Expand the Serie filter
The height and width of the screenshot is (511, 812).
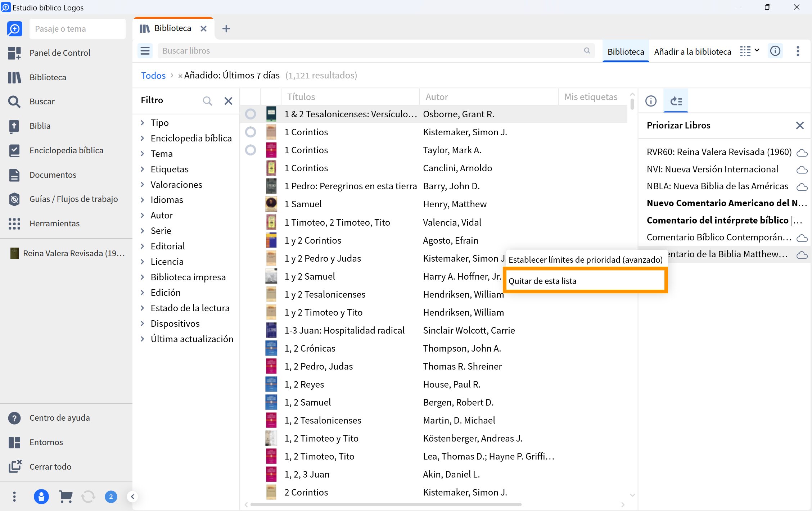(x=143, y=231)
